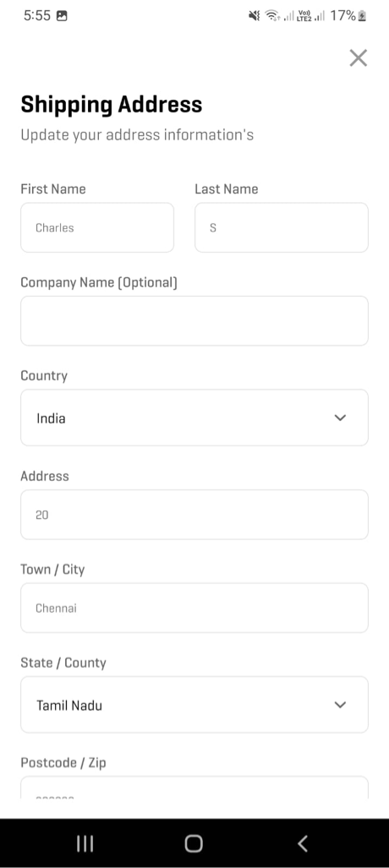The height and width of the screenshot is (868, 389).
Task: Select the Postcode / Zip field
Action: click(x=194, y=788)
